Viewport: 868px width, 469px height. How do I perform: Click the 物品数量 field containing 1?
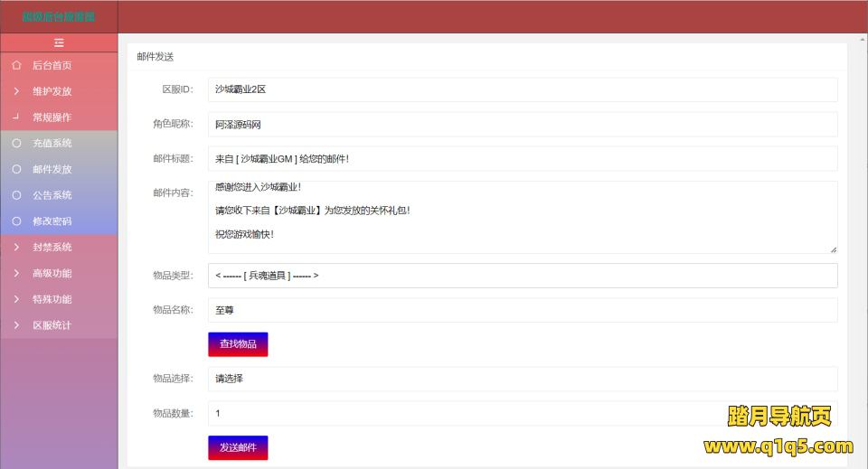pyautogui.click(x=522, y=413)
